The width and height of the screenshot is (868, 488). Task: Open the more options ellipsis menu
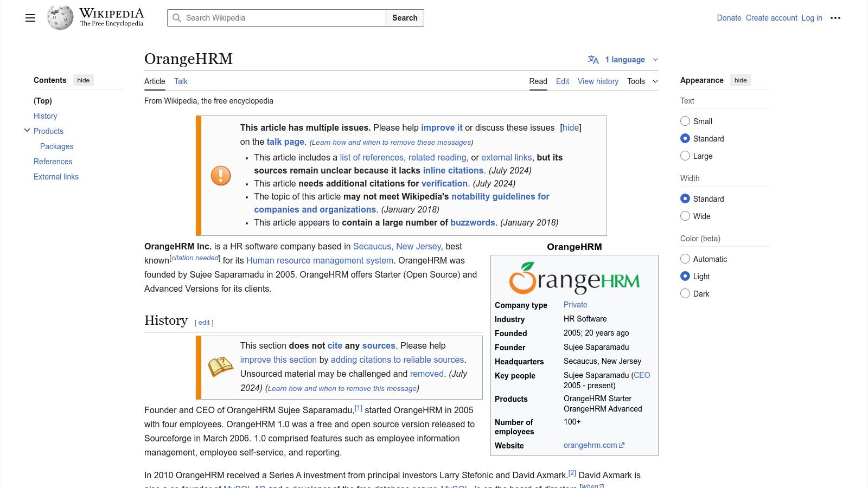coord(835,18)
